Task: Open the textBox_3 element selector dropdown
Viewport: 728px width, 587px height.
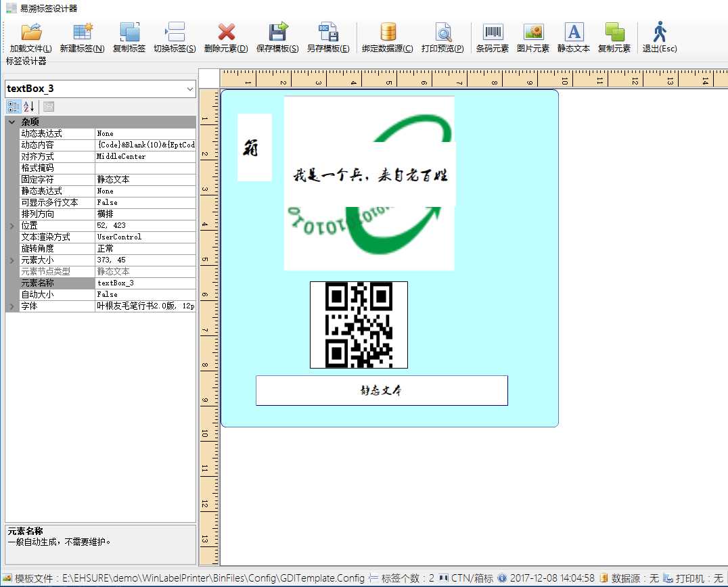Action: (x=190, y=89)
